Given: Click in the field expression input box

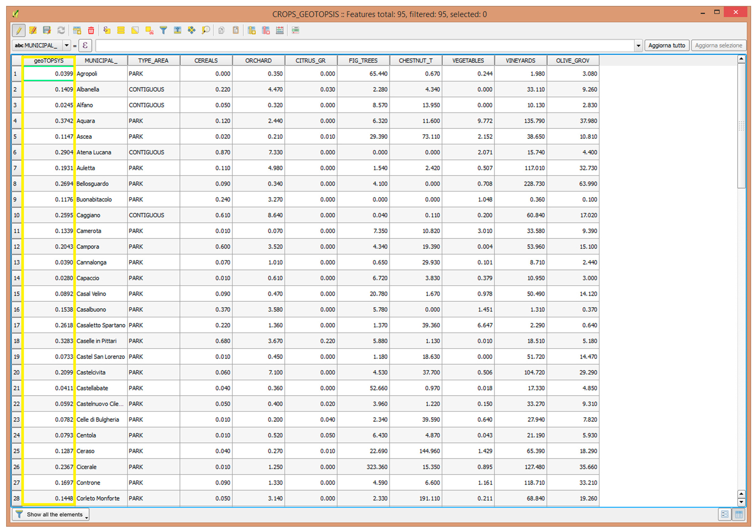Looking at the screenshot, I should click(362, 46).
